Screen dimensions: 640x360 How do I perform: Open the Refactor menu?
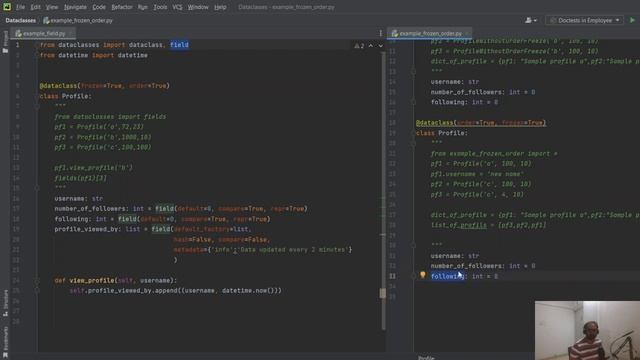tap(122, 7)
